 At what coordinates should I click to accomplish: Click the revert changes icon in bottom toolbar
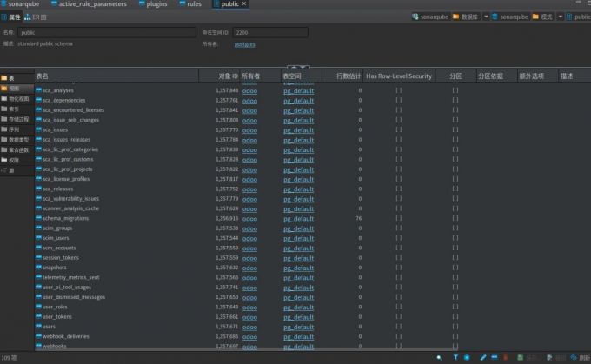549,357
